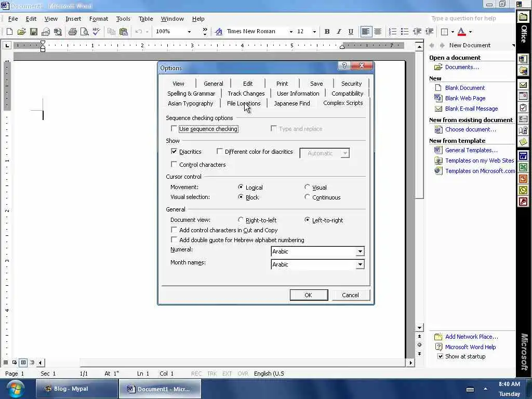
Task: Click vertical scrollbar down arrow
Action: tap(419, 327)
